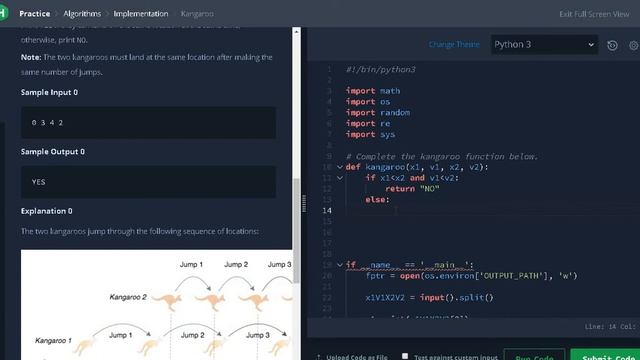Open editor settings gear icon
Image resolution: width=640 pixels, height=360 pixels.
coord(634,45)
